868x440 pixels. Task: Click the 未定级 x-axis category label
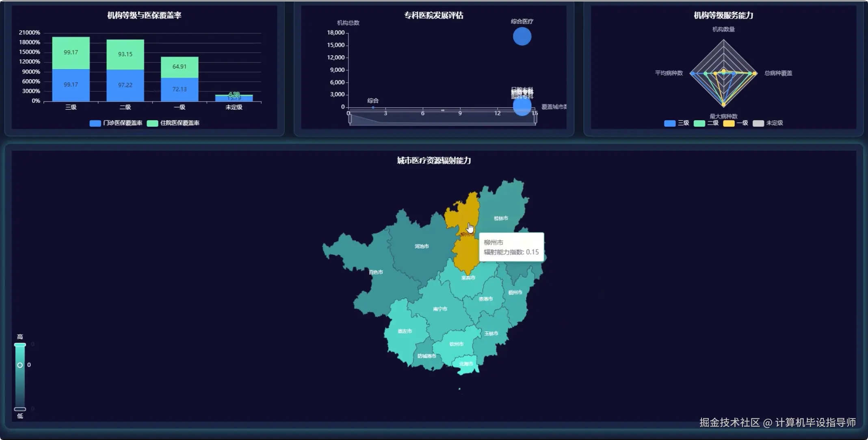(234, 107)
